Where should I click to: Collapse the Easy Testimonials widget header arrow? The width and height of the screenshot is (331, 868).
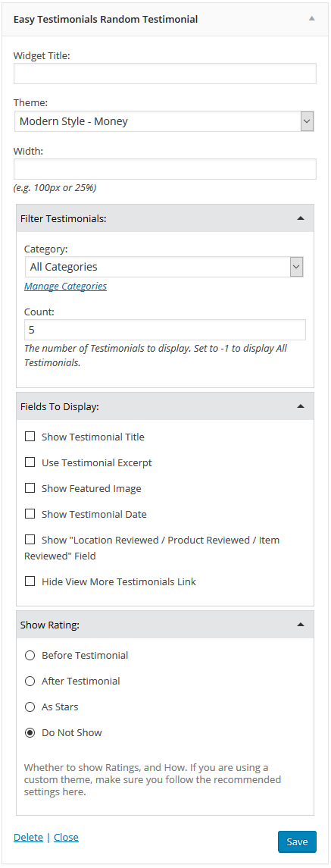[311, 18]
